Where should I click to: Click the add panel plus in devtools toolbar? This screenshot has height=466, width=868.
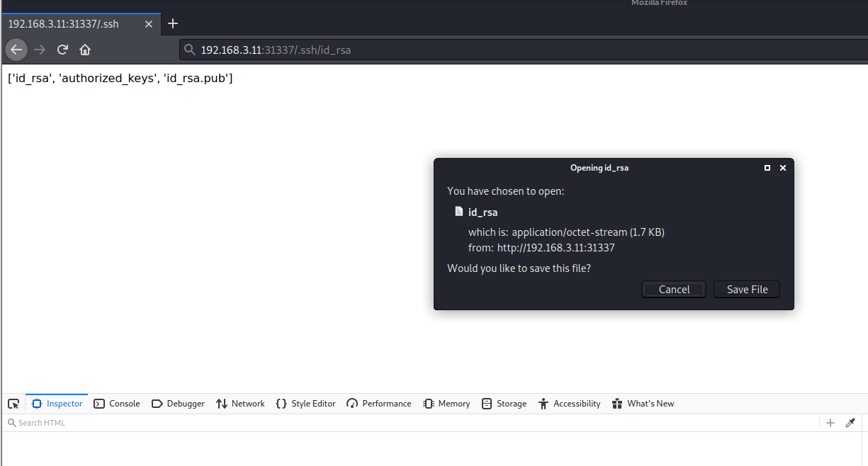pos(830,422)
